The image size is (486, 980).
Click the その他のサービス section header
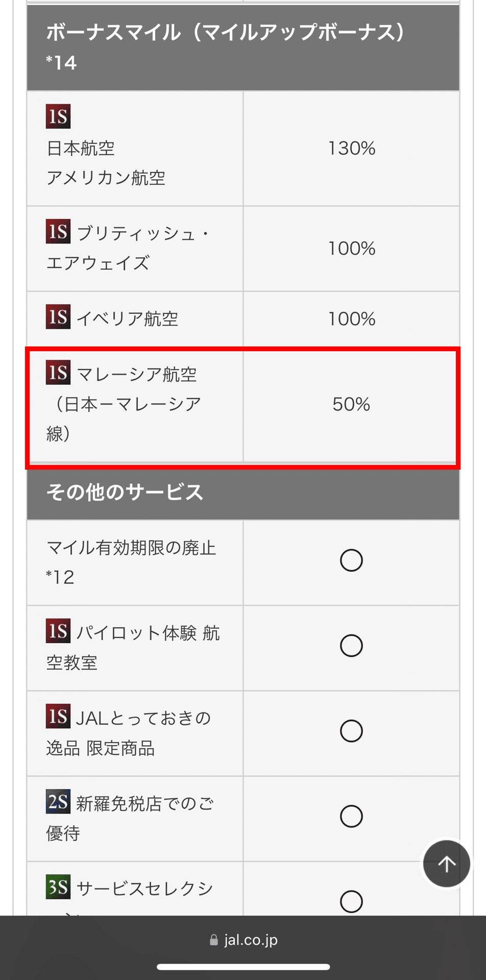pyautogui.click(x=243, y=493)
